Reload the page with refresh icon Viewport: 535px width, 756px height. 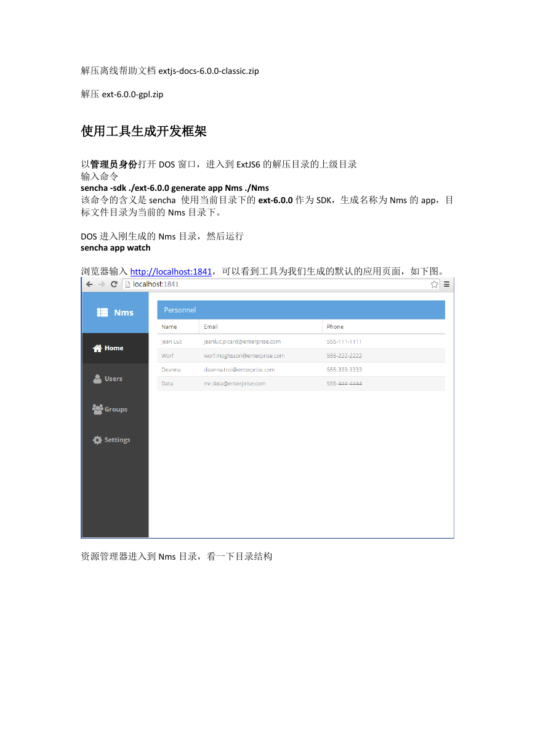[114, 284]
